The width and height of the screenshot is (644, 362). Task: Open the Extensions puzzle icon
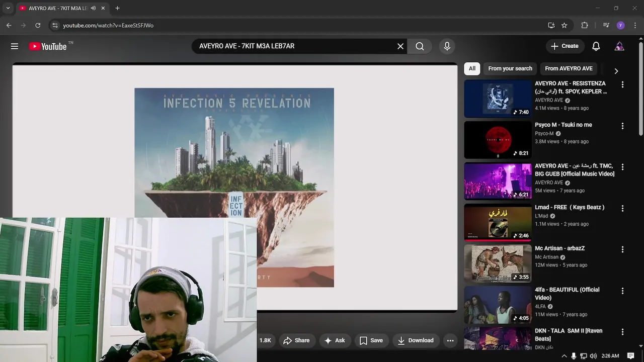click(584, 25)
